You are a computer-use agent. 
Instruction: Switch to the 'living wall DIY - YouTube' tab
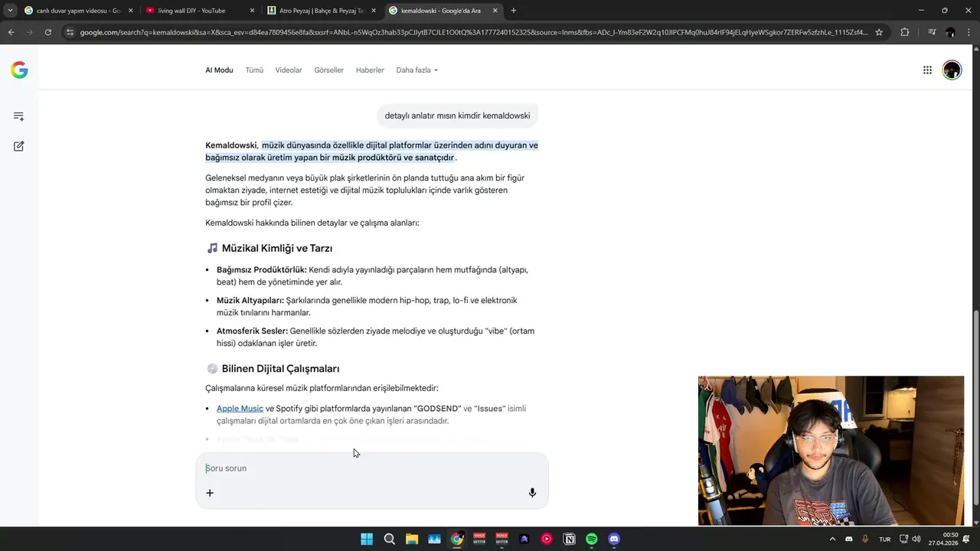pos(200,11)
